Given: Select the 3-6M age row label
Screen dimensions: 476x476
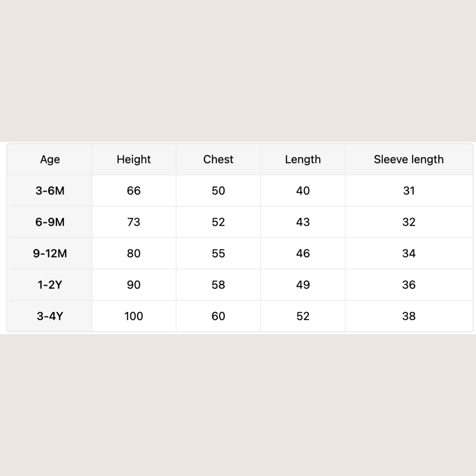Looking at the screenshot, I should pyautogui.click(x=50, y=191).
